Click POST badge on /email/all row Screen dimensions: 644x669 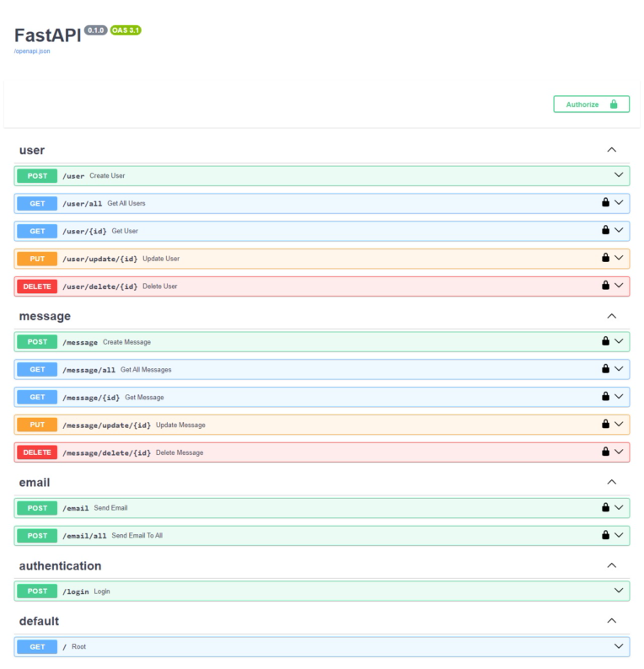[37, 536]
